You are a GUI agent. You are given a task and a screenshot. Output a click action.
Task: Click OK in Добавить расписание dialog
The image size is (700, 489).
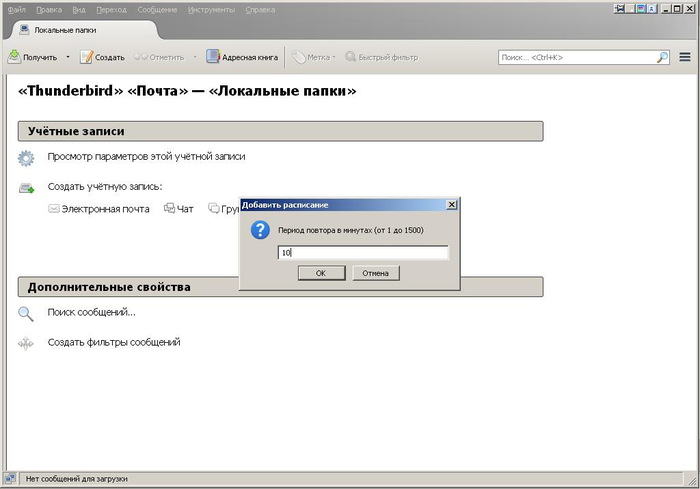[321, 273]
